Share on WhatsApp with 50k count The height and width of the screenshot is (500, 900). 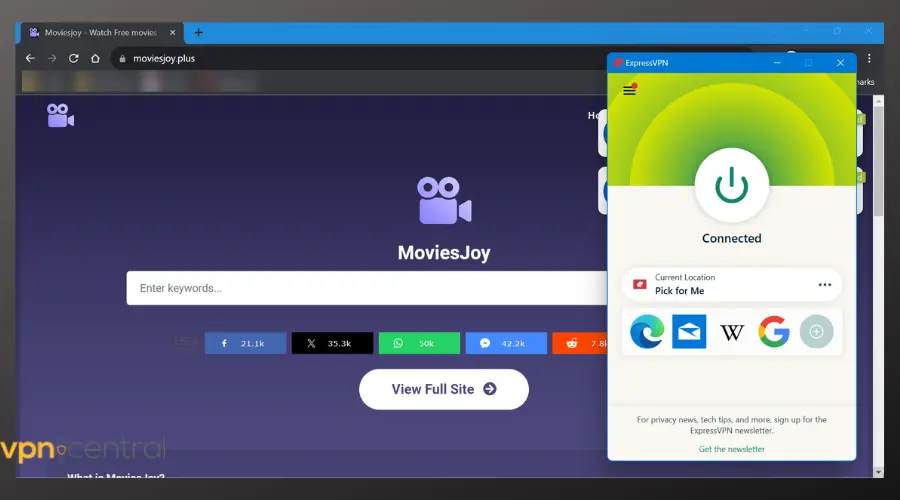[x=419, y=343]
